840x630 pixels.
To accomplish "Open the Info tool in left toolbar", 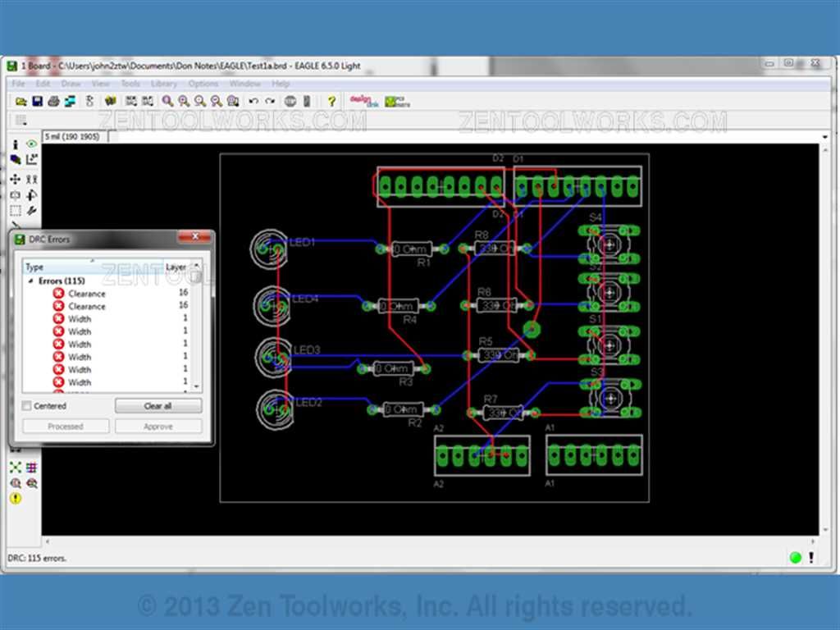I will pos(16,144).
